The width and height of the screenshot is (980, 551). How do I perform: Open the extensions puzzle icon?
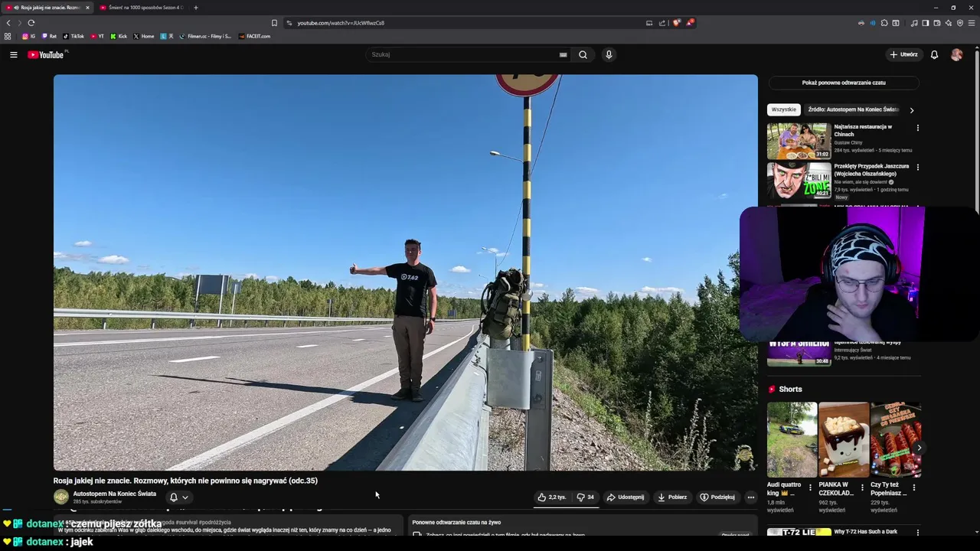pos(884,23)
